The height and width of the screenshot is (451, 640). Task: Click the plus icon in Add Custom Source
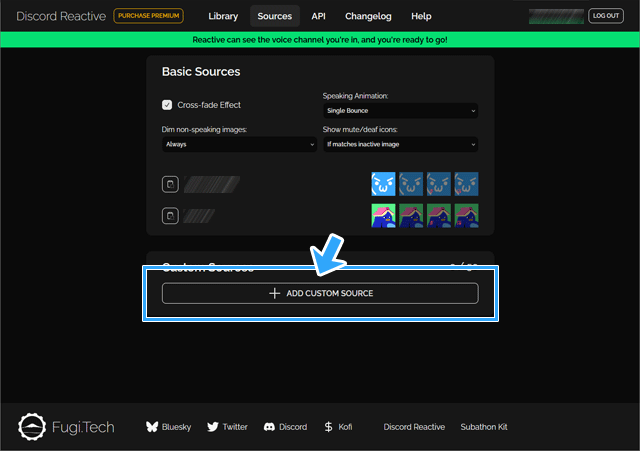coord(275,293)
